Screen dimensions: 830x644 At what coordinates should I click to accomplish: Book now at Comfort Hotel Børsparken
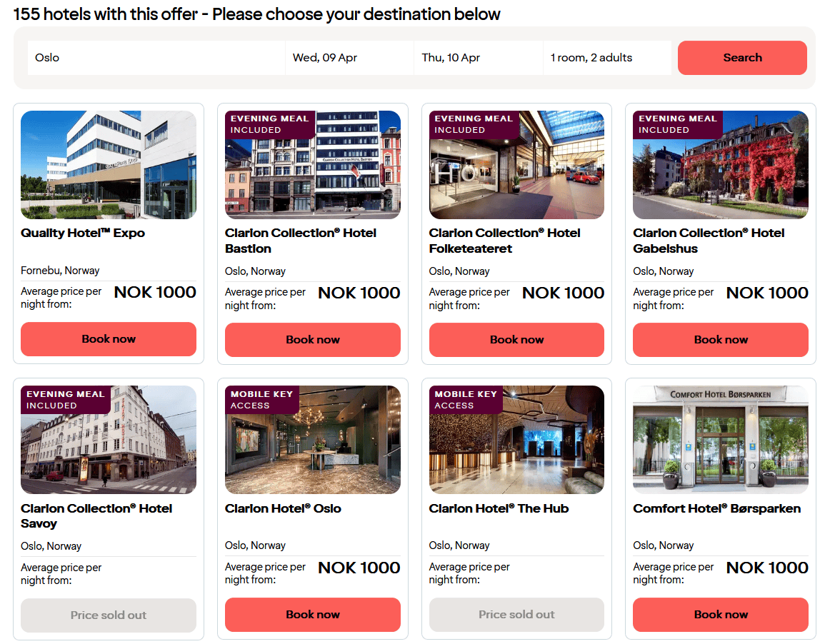(721, 615)
